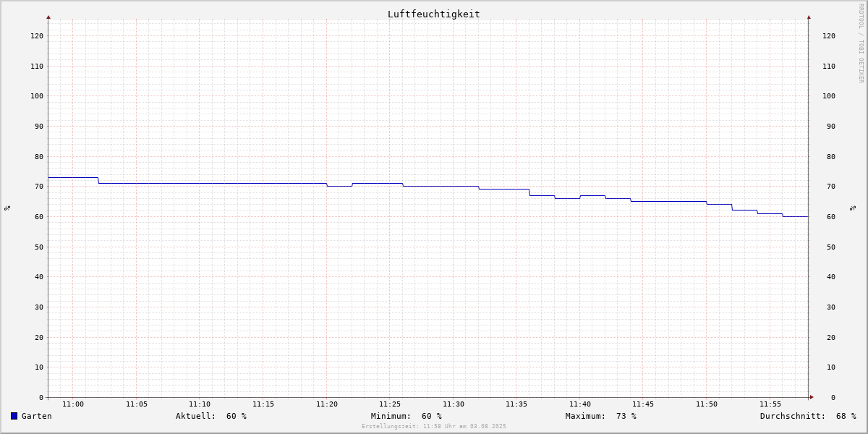Click the 11:15 time axis label
Viewport: 868px width, 434px height.
(263, 404)
